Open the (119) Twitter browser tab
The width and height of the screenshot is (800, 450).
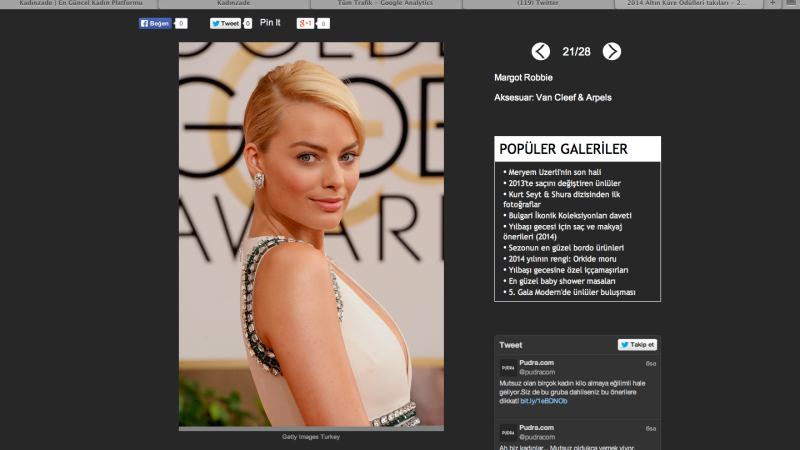537,3
